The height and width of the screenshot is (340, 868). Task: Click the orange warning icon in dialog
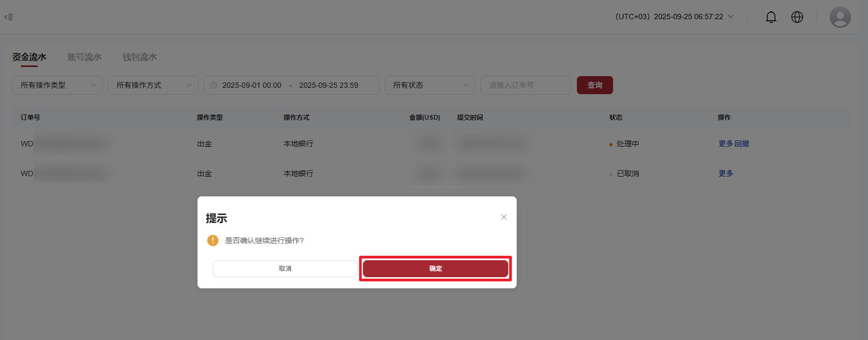tap(213, 241)
